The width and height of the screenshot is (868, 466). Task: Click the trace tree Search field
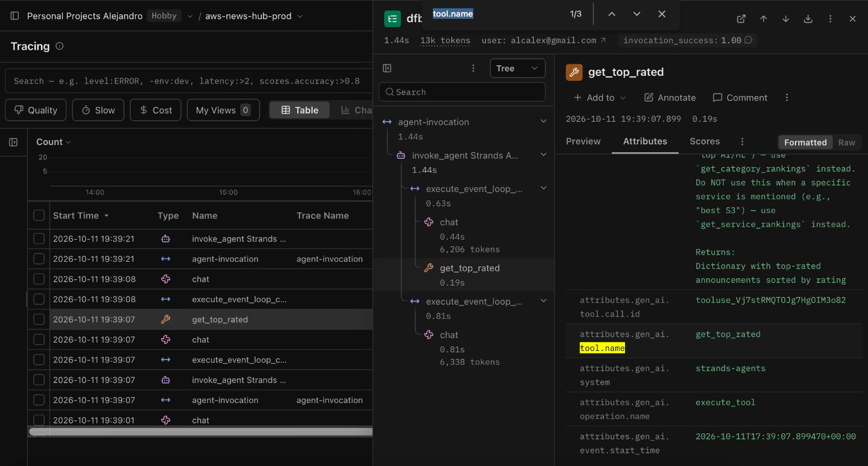coord(462,92)
